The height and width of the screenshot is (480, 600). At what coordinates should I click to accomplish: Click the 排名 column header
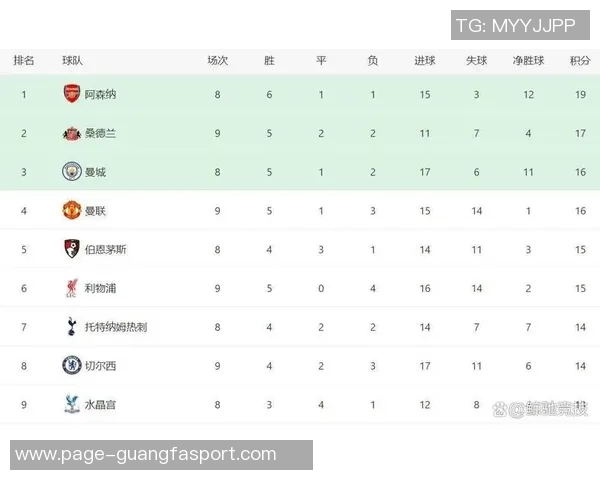[24, 60]
